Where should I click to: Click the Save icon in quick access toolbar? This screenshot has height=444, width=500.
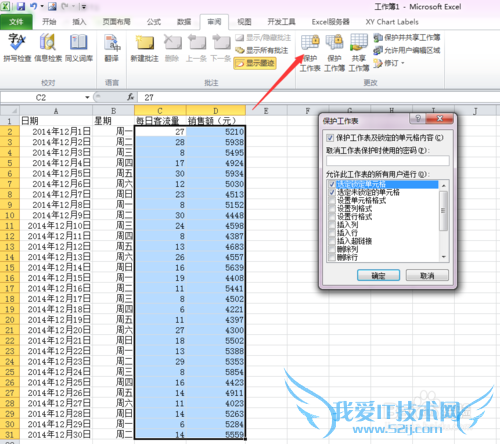(21, 6)
